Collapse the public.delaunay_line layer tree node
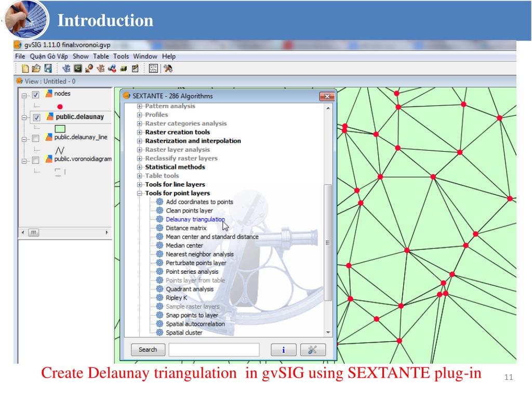Image resolution: width=532 pixels, height=399 pixels. [x=24, y=139]
